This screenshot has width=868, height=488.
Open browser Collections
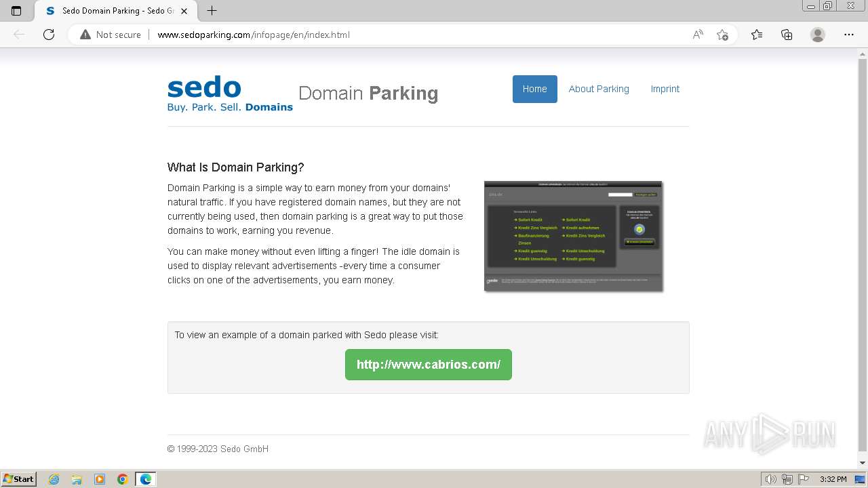(787, 35)
